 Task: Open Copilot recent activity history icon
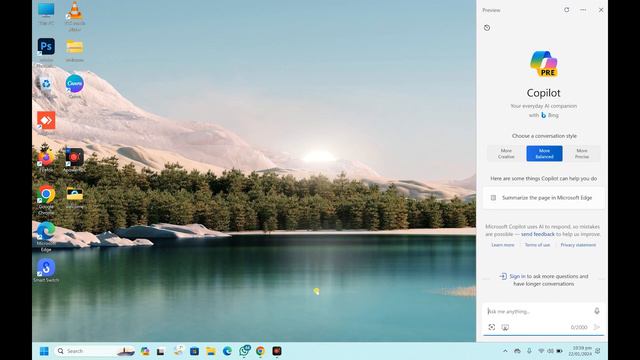pos(487,28)
